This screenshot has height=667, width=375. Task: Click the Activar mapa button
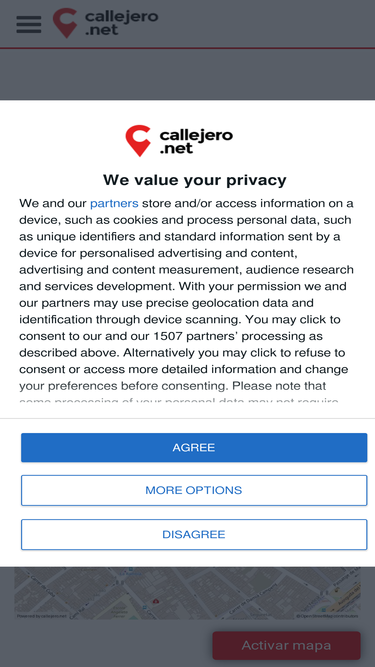tap(287, 645)
